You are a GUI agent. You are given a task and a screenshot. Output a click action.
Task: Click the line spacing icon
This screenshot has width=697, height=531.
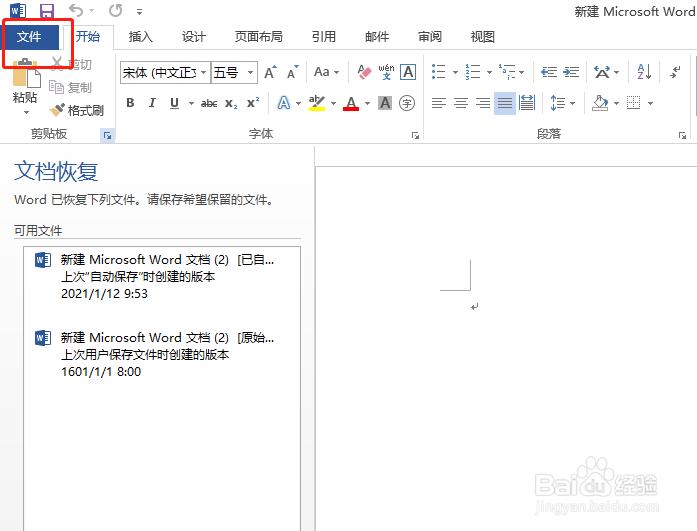(x=557, y=103)
